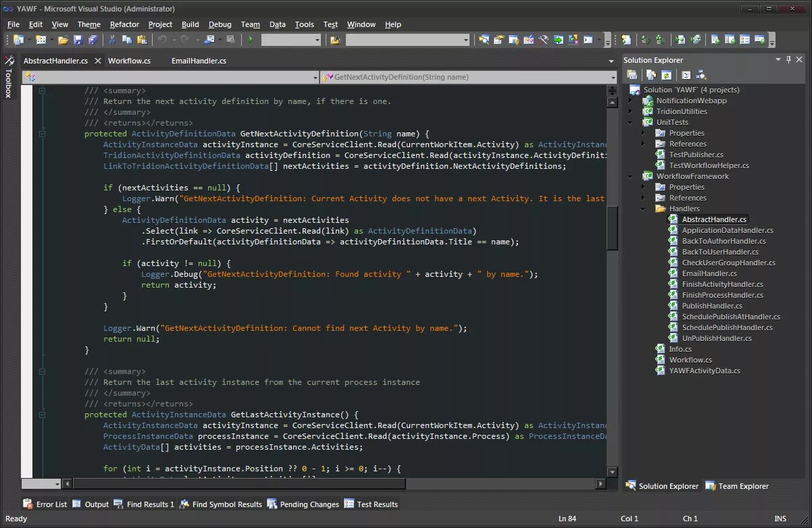Viewport: 812px width, 528px height.
Task: Switch to the Workflow.cs tab
Action: point(129,61)
